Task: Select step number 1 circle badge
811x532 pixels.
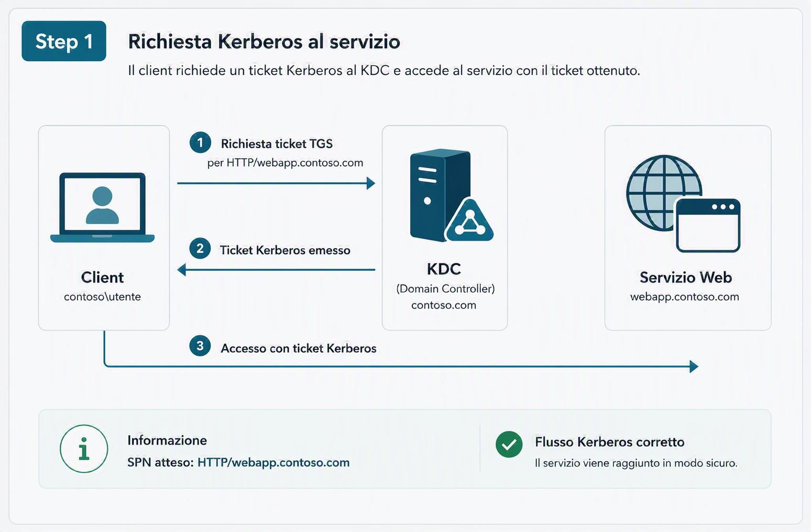Action: pos(200,142)
